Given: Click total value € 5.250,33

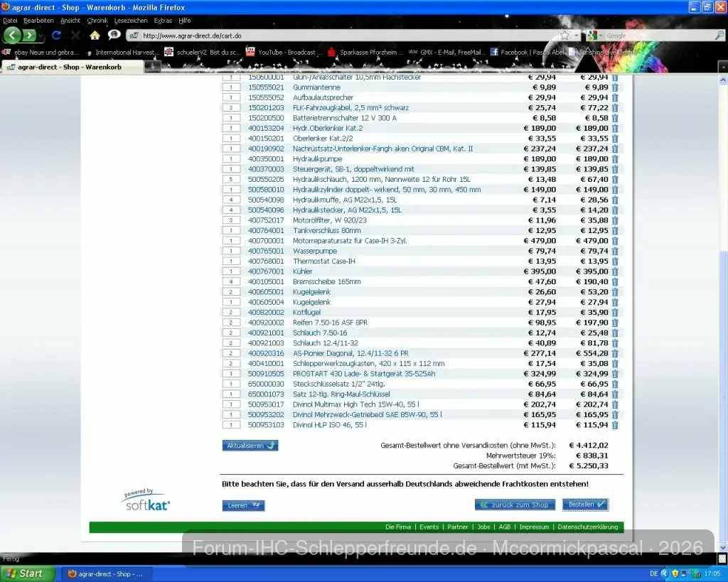Looking at the screenshot, I should 589,465.
